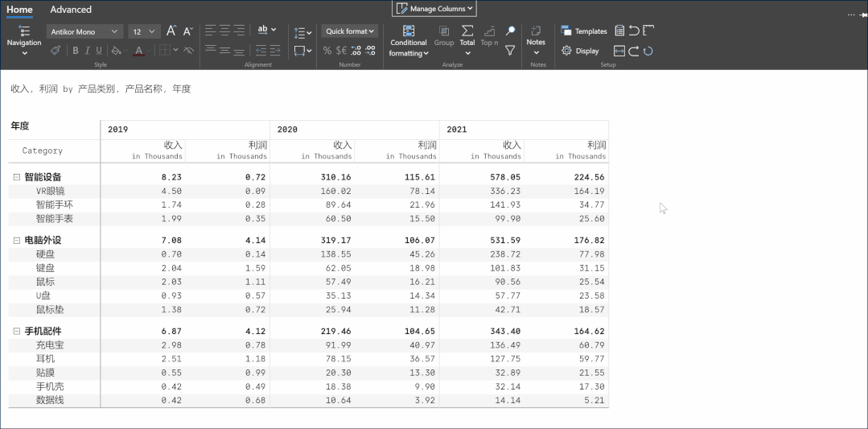The height and width of the screenshot is (429, 868).
Task: Click the Group button
Action: pos(444,36)
